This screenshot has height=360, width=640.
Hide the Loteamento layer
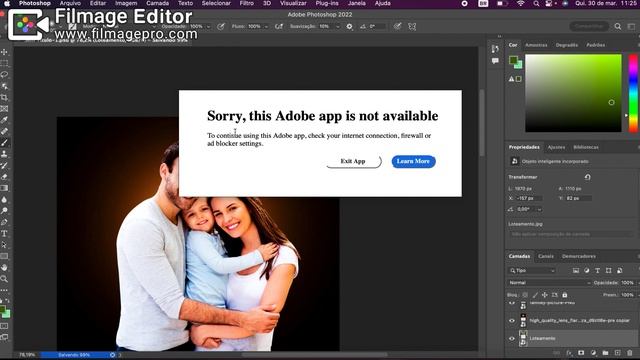(512, 338)
